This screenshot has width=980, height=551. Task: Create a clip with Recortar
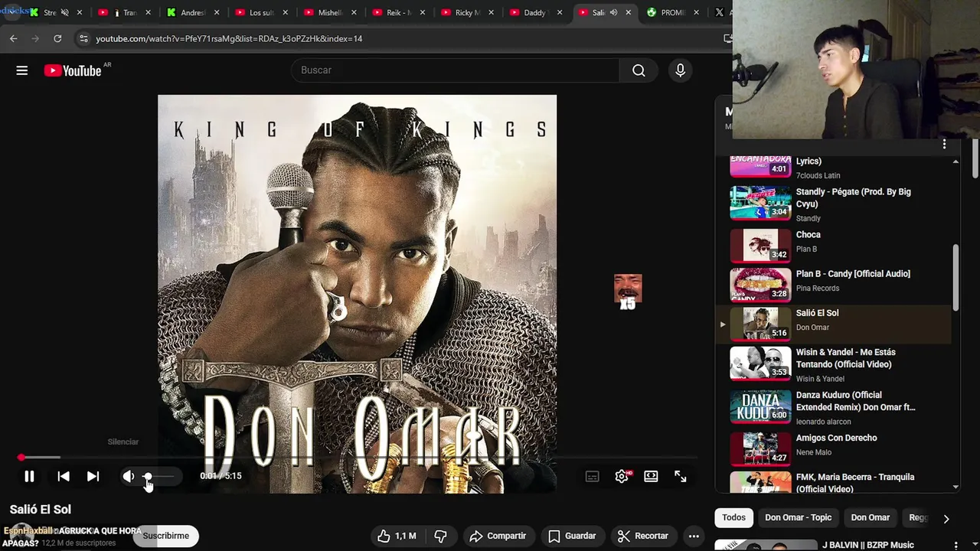coord(643,536)
